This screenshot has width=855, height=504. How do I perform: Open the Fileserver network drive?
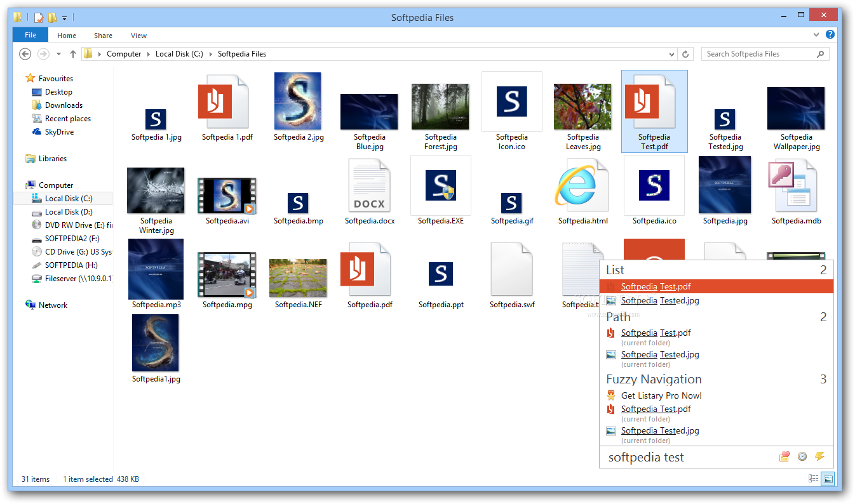[72, 279]
